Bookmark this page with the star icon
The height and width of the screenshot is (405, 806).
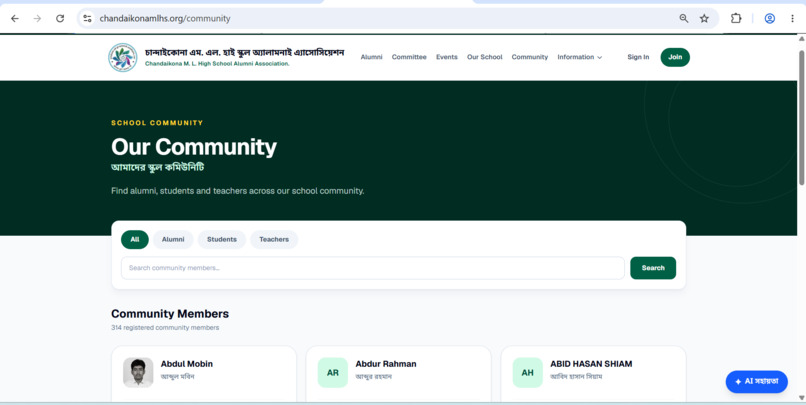click(x=704, y=19)
